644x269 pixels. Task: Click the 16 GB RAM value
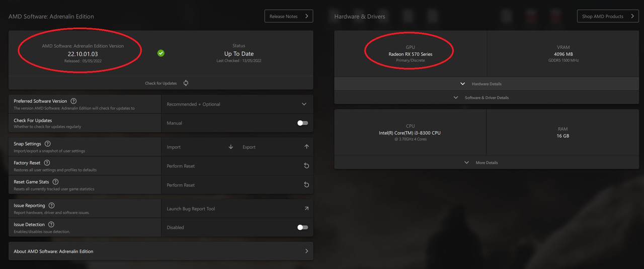562,136
